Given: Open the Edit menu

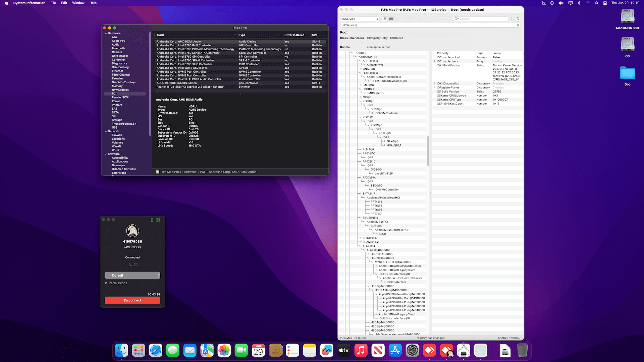Looking at the screenshot, I should 64,3.
